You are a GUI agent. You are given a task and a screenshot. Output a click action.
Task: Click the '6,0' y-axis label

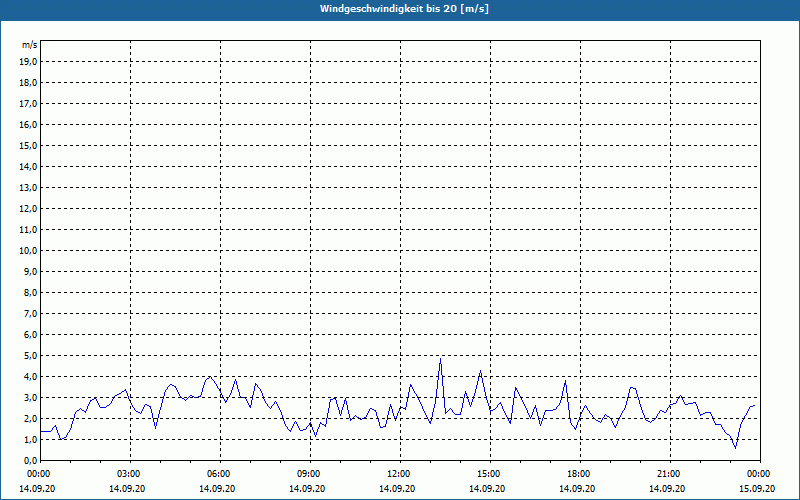(31, 335)
